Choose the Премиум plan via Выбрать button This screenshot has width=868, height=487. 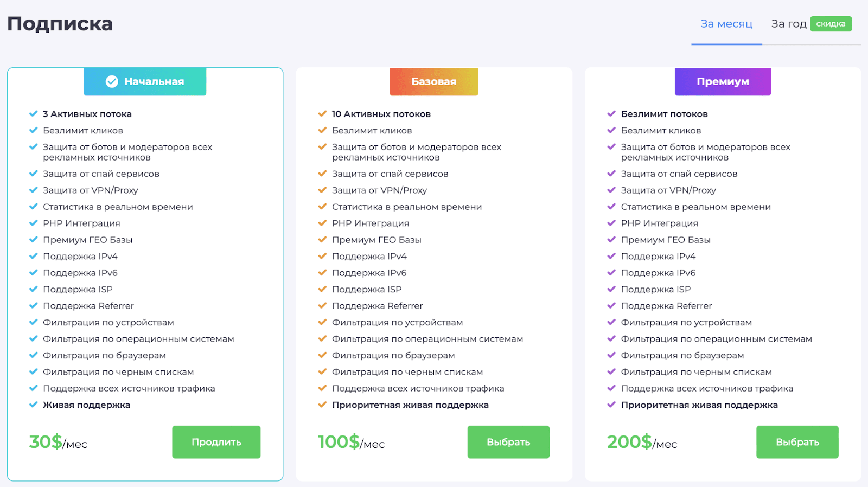tap(797, 442)
